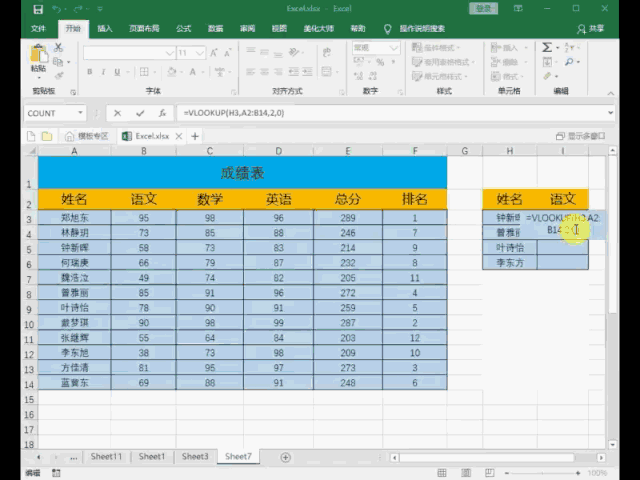Screen dimensions: 640x480
Task: Click the AutoSum sigma icon
Action: (547, 47)
